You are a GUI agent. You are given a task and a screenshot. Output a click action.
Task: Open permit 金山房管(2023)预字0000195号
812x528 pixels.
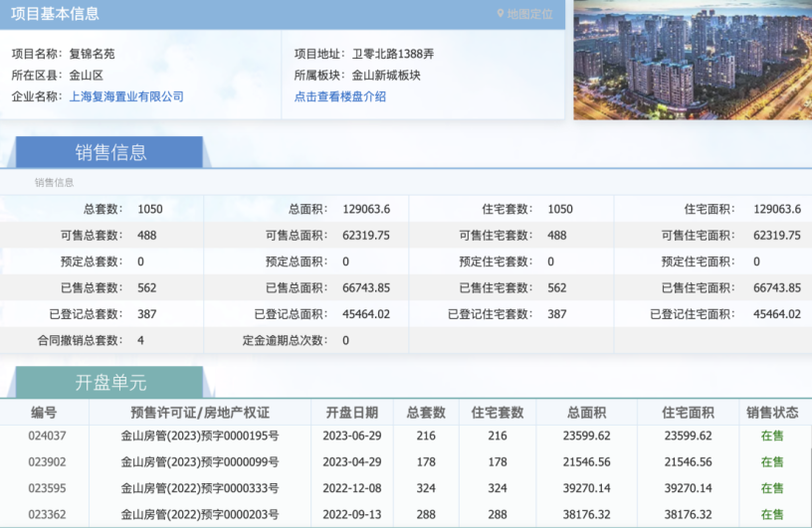coord(200,436)
